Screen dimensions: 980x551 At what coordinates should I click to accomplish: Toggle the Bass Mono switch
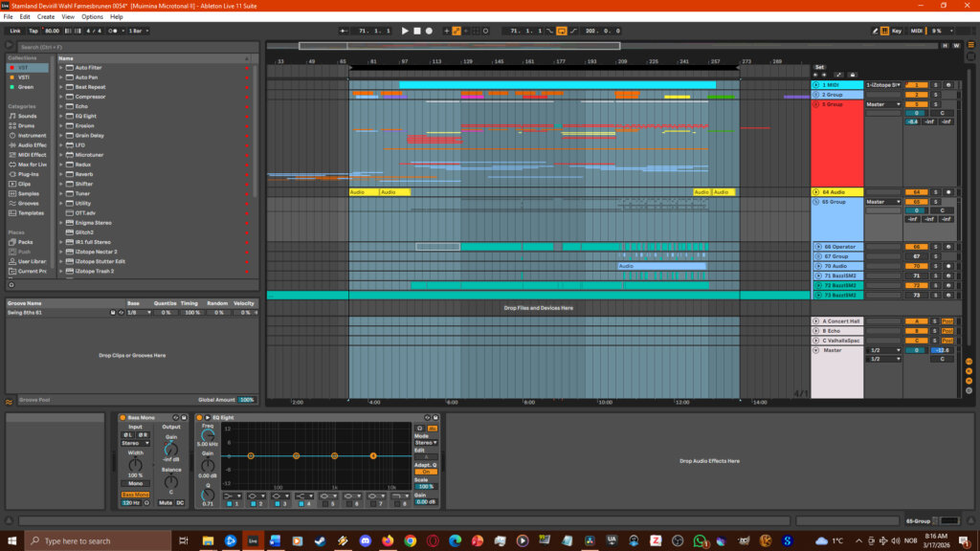point(135,495)
